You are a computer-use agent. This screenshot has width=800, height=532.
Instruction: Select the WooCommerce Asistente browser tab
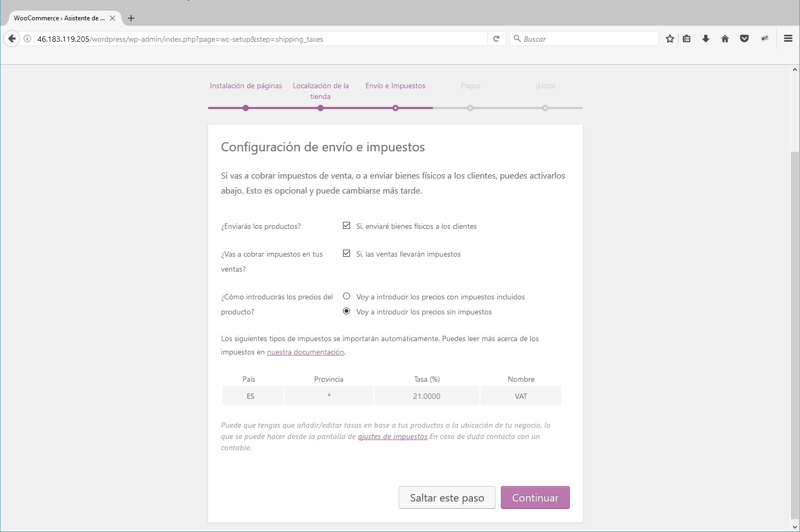point(64,18)
